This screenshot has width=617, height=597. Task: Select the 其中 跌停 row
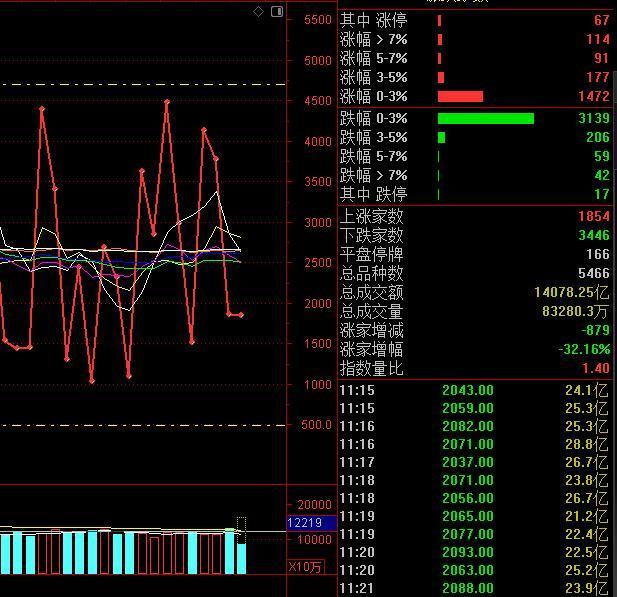(x=475, y=194)
